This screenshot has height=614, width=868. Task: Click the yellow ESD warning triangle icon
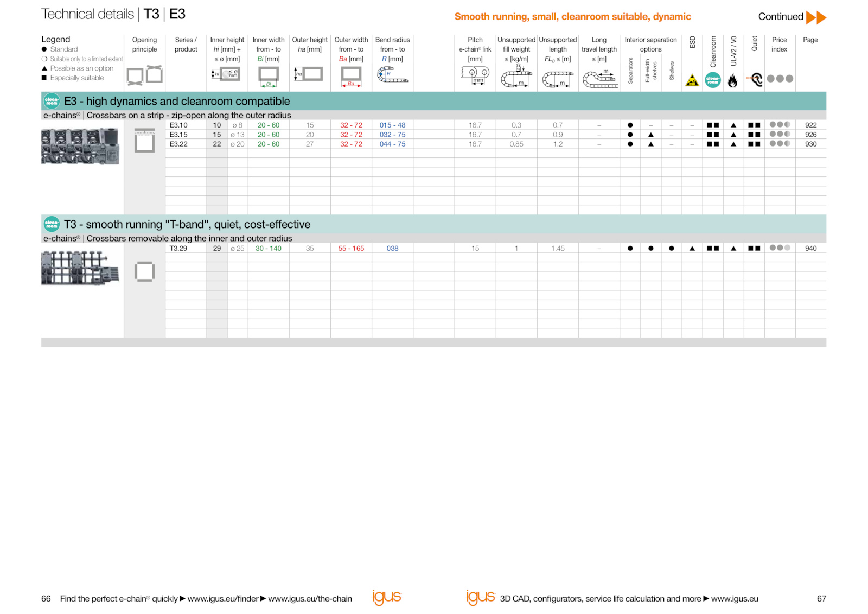(x=692, y=80)
